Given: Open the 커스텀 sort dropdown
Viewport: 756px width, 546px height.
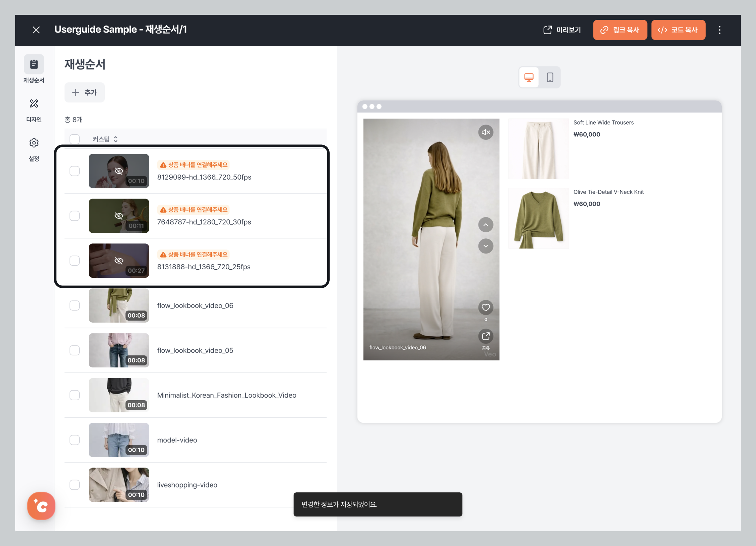Looking at the screenshot, I should point(105,139).
